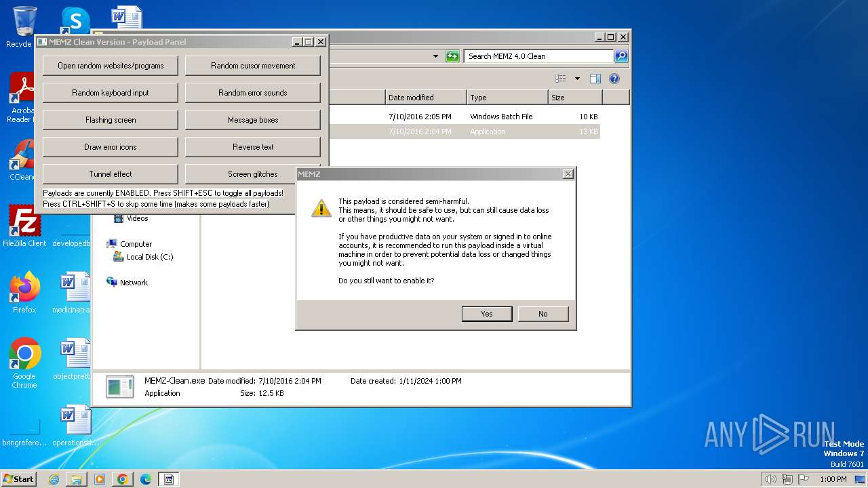Open FileZilla Client desktop icon
Screen dimensions: 868x488
(24, 226)
